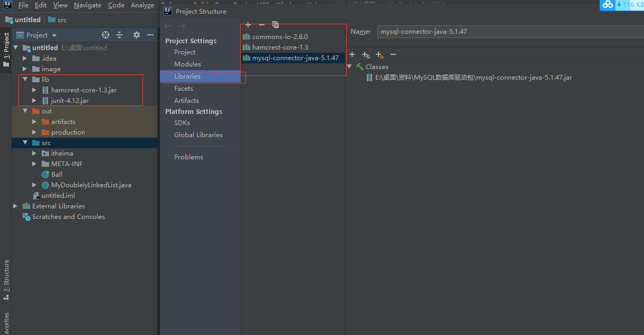Click the untitled breadcrumb in navigation bar
Screen dimensions: 644x335
23,20
